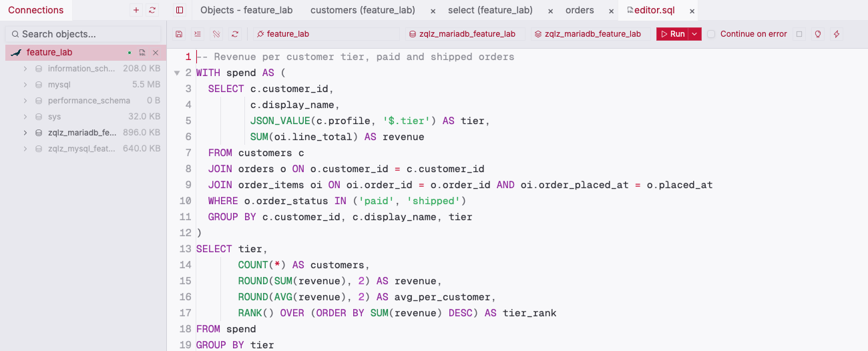
Task: Close the customers (feature_lab) tab
Action: pyautogui.click(x=433, y=11)
